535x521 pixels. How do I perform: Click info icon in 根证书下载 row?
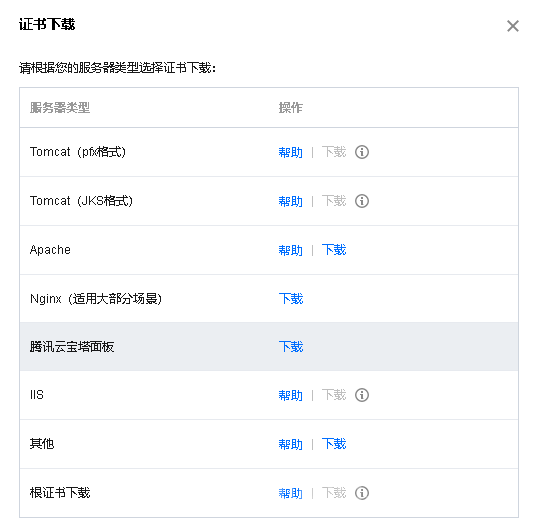(x=362, y=493)
